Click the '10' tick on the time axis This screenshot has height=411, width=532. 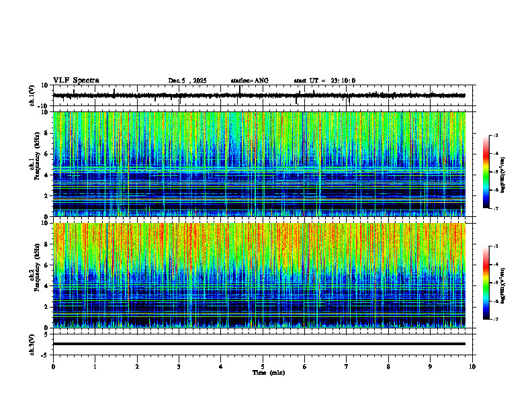coord(472,367)
